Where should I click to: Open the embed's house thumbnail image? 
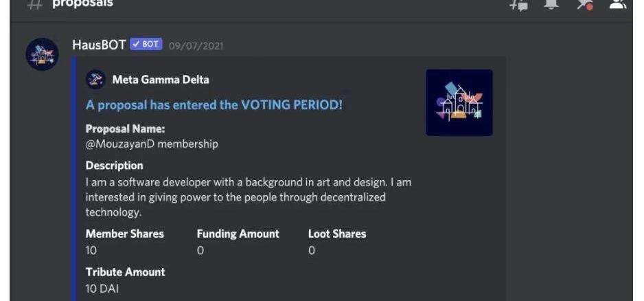(x=459, y=102)
